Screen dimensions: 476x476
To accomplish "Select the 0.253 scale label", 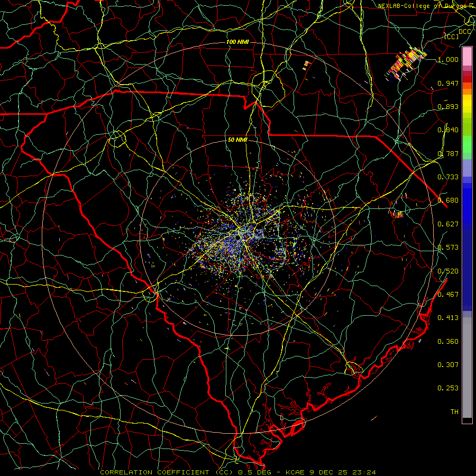I will [x=448, y=388].
